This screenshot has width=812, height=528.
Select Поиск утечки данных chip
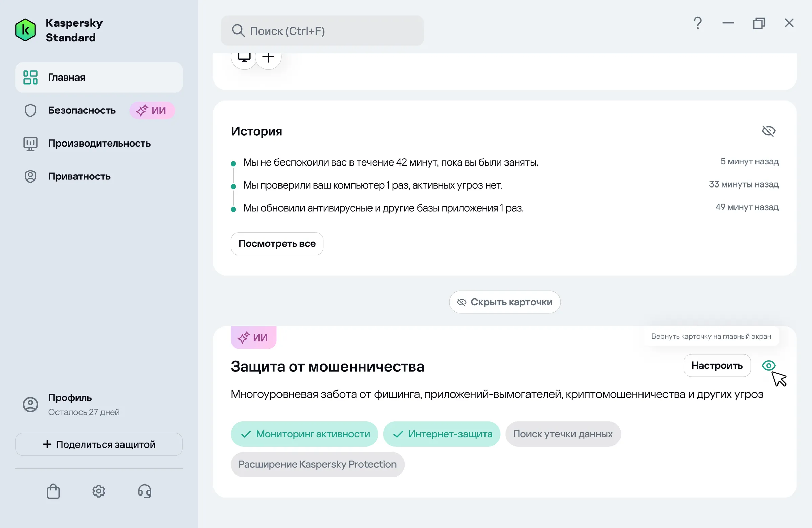point(563,434)
